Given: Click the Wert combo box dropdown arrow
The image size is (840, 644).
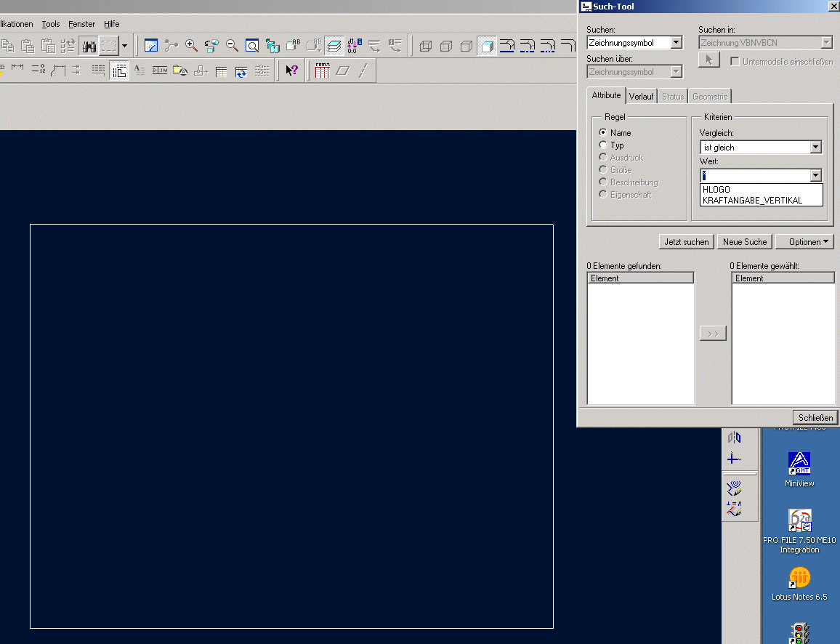Looking at the screenshot, I should tap(816, 175).
